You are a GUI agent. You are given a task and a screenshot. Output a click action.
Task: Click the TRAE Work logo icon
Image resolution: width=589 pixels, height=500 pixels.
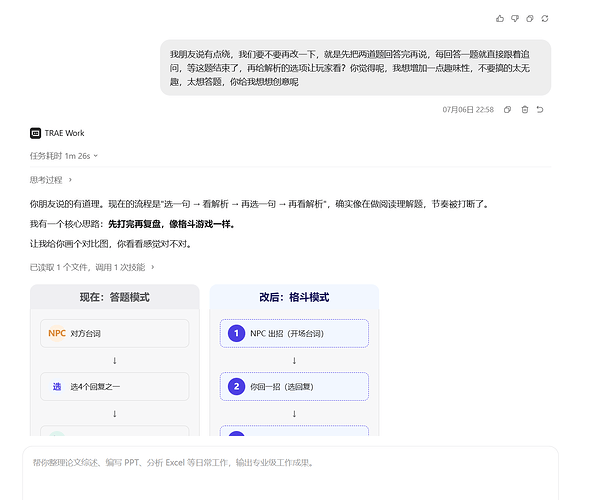click(x=35, y=133)
